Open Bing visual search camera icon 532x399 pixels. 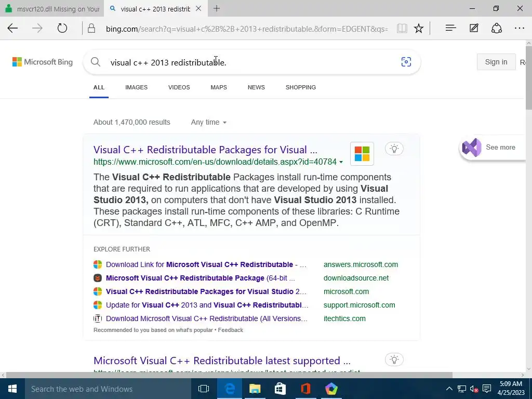coord(406,62)
